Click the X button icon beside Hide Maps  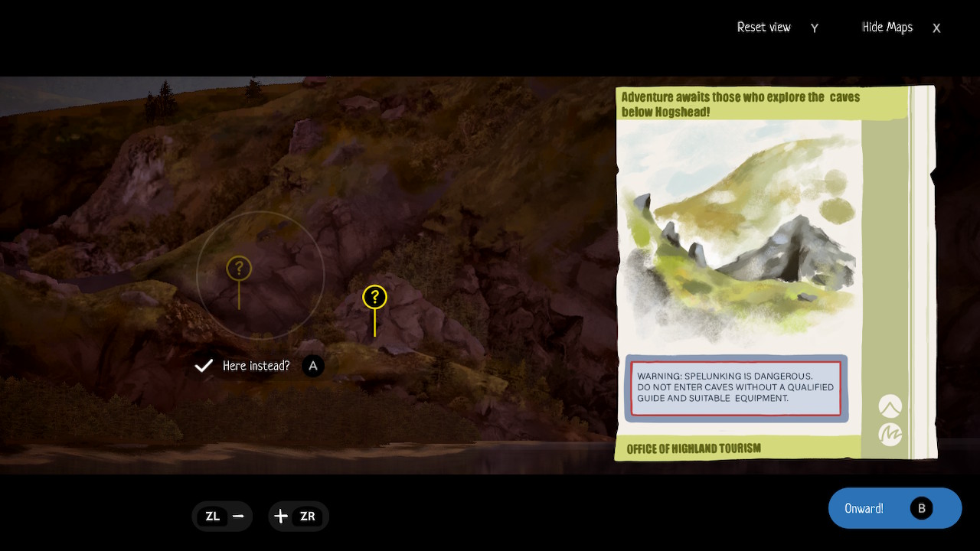936,28
